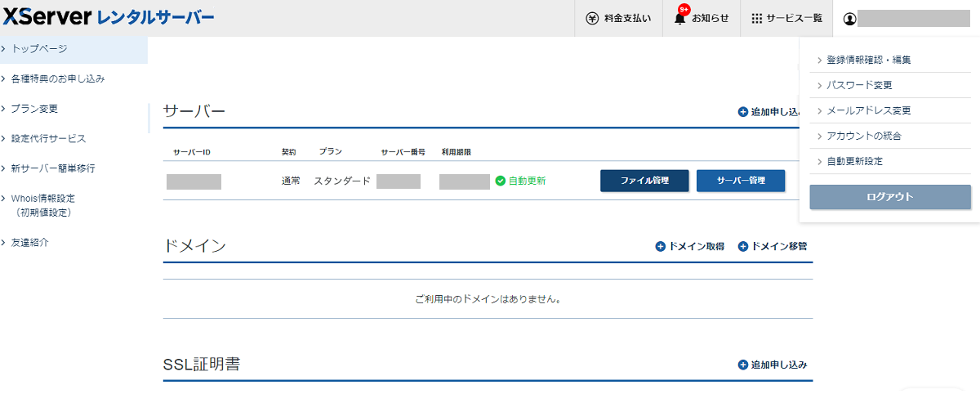
Task: Select アカウントの統合 menu entry
Action: tap(863, 136)
